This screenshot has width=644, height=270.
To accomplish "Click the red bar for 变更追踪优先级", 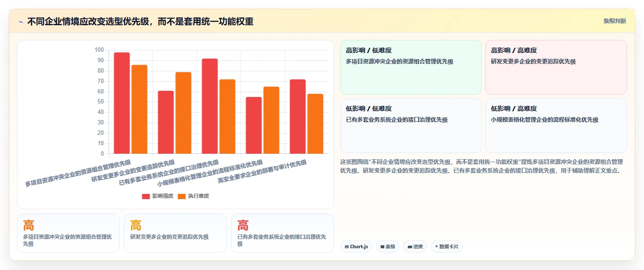I will 166,122.
